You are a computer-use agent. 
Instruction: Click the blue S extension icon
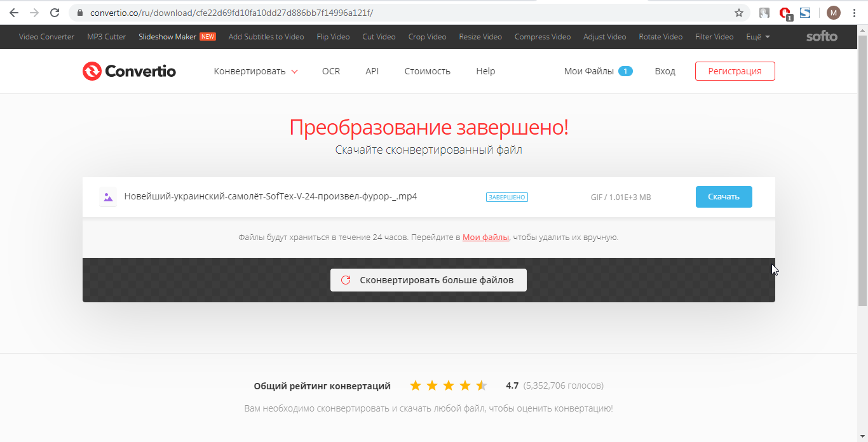805,12
